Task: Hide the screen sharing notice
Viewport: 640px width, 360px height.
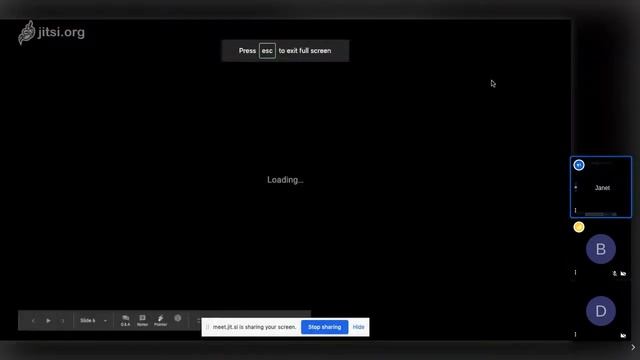Action: [358, 327]
